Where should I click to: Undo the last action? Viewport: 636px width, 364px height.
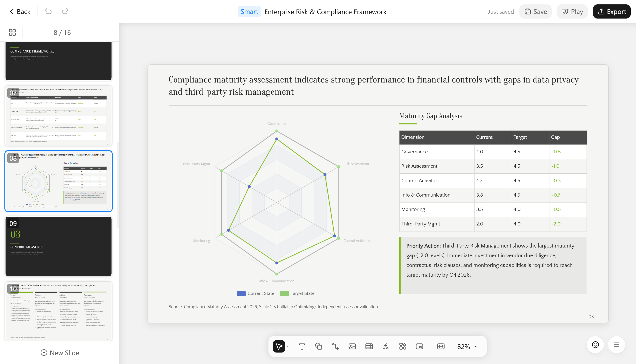pyautogui.click(x=48, y=11)
